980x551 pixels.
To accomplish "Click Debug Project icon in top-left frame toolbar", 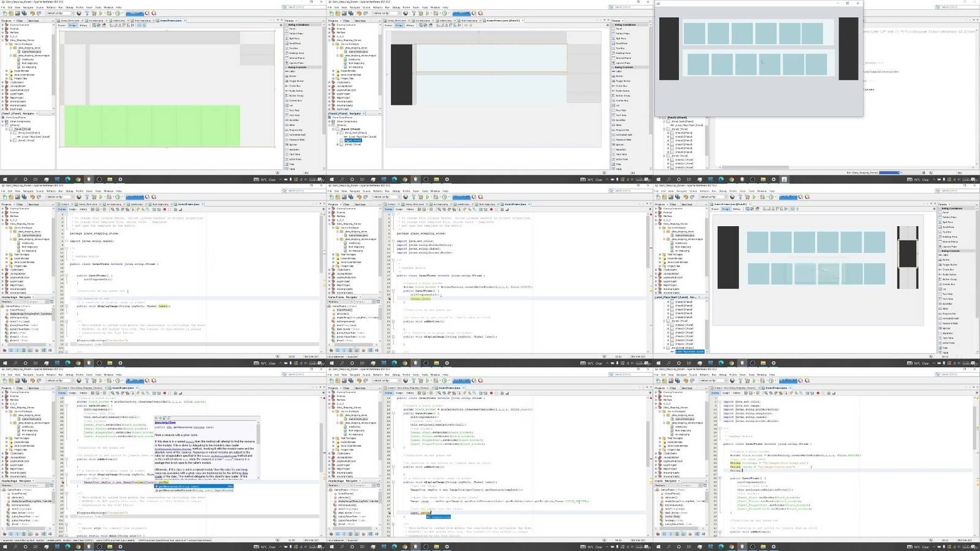I will pyautogui.click(x=109, y=13).
